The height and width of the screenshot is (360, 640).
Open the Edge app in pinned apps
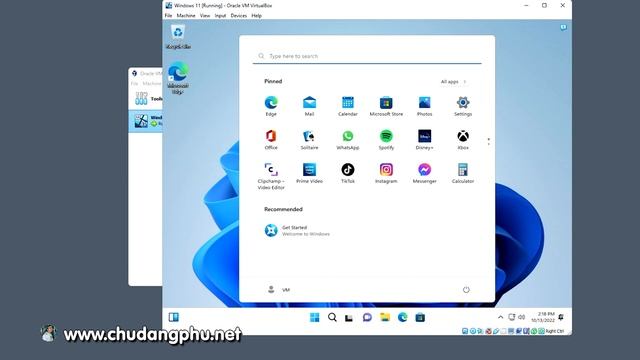(271, 106)
